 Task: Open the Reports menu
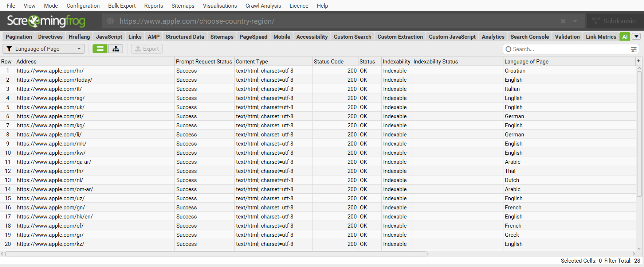(154, 6)
